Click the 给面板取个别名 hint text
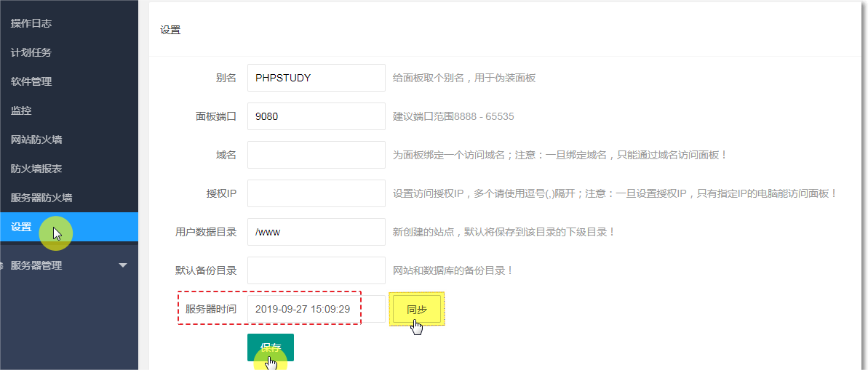This screenshot has width=868, height=370. (x=464, y=78)
